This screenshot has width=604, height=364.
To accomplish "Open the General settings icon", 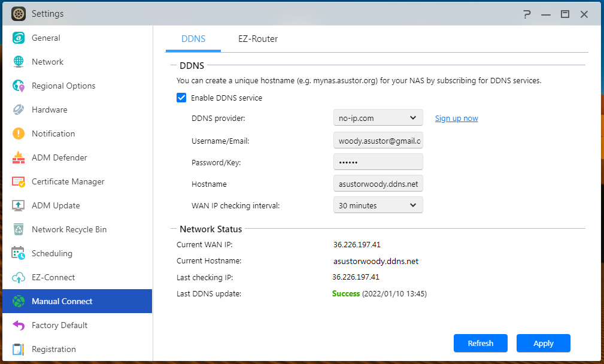I will pyautogui.click(x=19, y=38).
